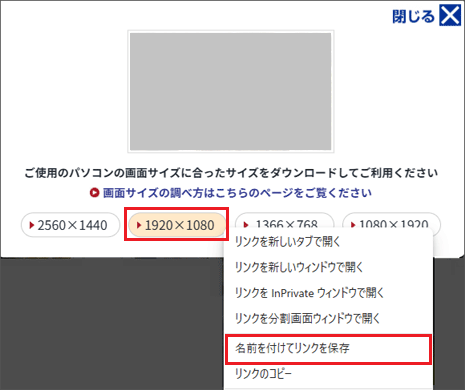This screenshot has width=465, height=390.
Task: Download the 2560×1440 size wallpaper
Action: [70, 225]
